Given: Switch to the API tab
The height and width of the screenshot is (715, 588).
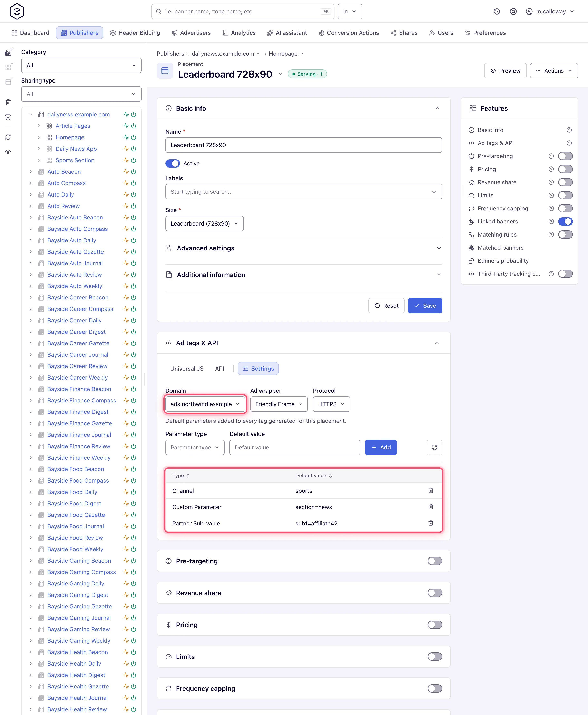Looking at the screenshot, I should tap(219, 368).
